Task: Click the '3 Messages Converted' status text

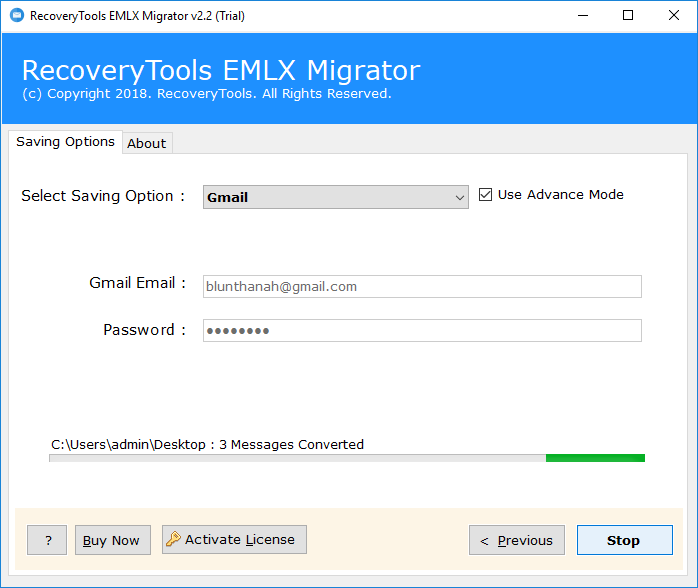Action: coord(292,444)
